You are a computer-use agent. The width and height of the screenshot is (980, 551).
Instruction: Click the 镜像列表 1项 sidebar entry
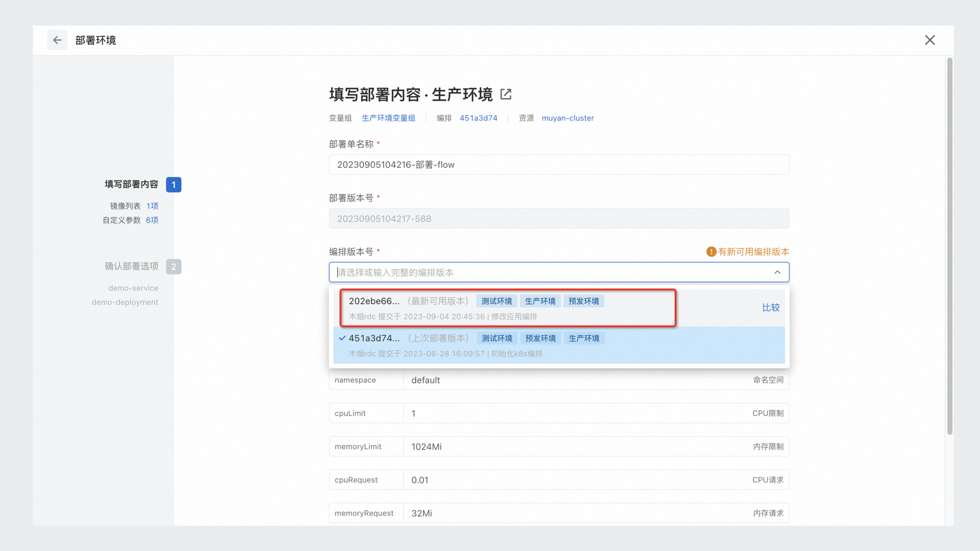[134, 206]
